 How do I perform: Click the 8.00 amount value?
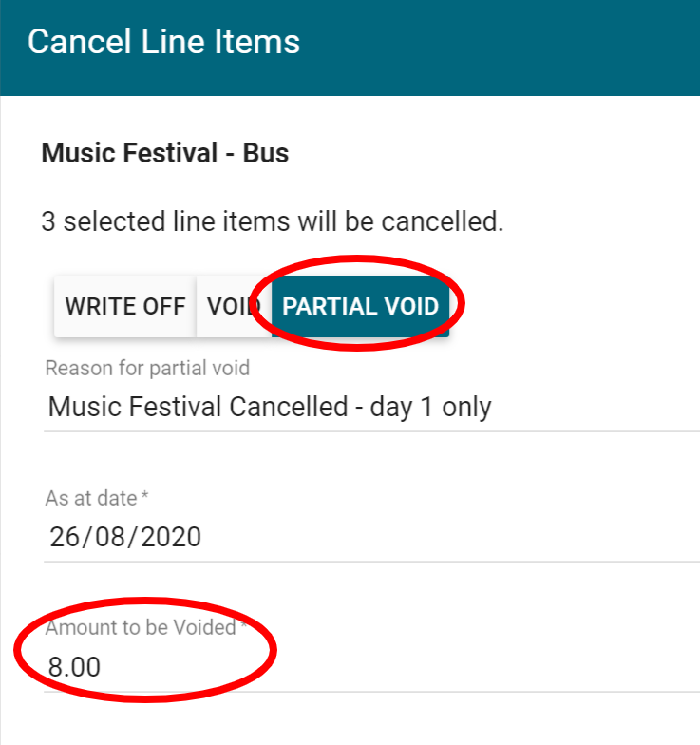click(74, 667)
